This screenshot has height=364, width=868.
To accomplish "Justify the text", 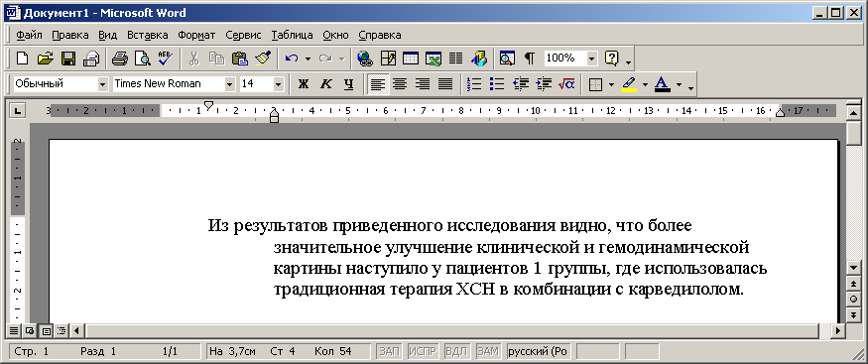I will pos(445,84).
